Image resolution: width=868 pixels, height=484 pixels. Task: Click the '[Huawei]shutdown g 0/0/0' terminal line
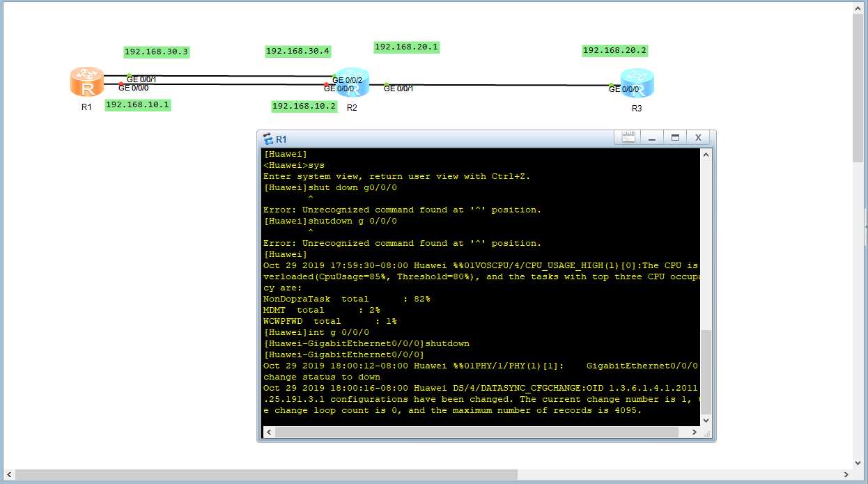tap(330, 221)
